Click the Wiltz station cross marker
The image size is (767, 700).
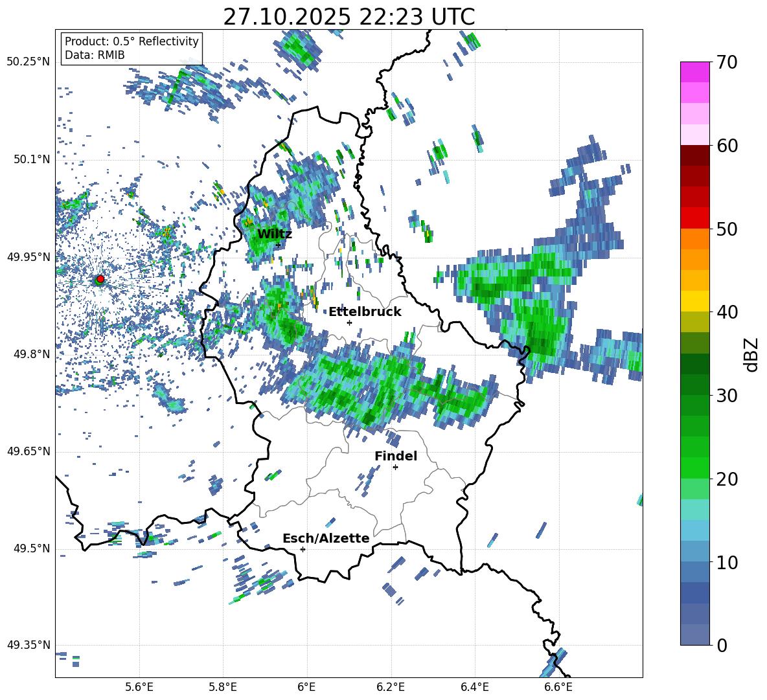[278, 245]
